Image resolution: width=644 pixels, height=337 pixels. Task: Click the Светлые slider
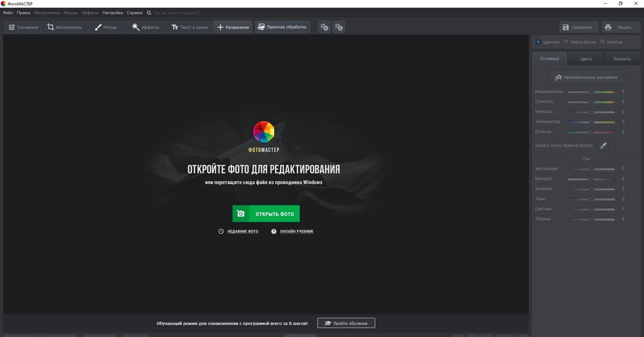[x=591, y=209]
